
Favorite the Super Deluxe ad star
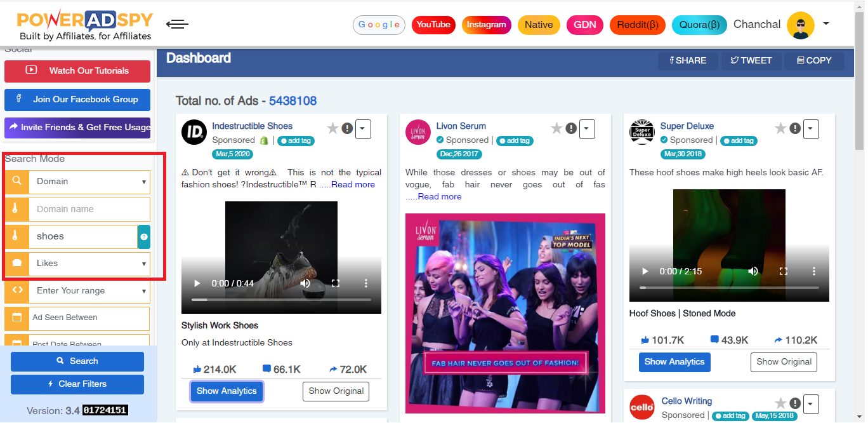[x=780, y=129]
